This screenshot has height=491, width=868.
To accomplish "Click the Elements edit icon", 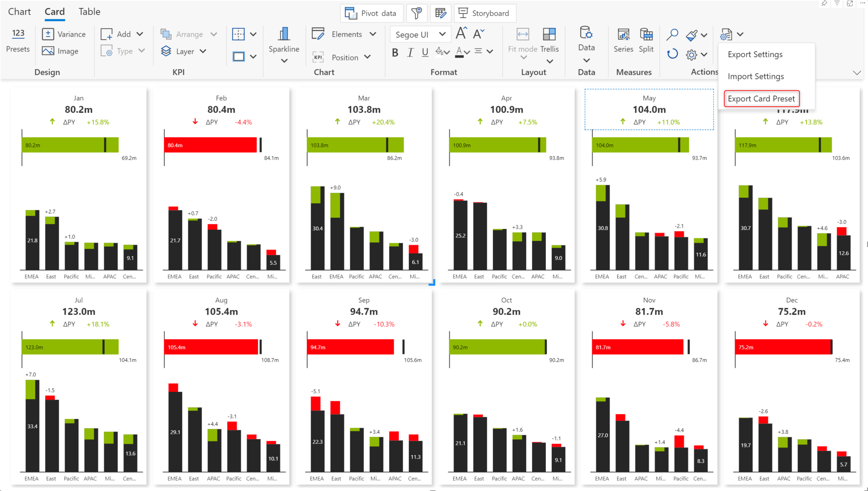I will [318, 34].
